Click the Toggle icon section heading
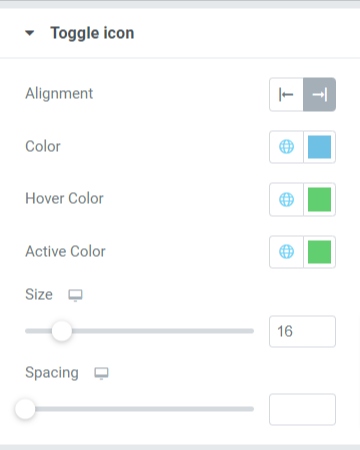The height and width of the screenshot is (450, 360). pyautogui.click(x=92, y=33)
